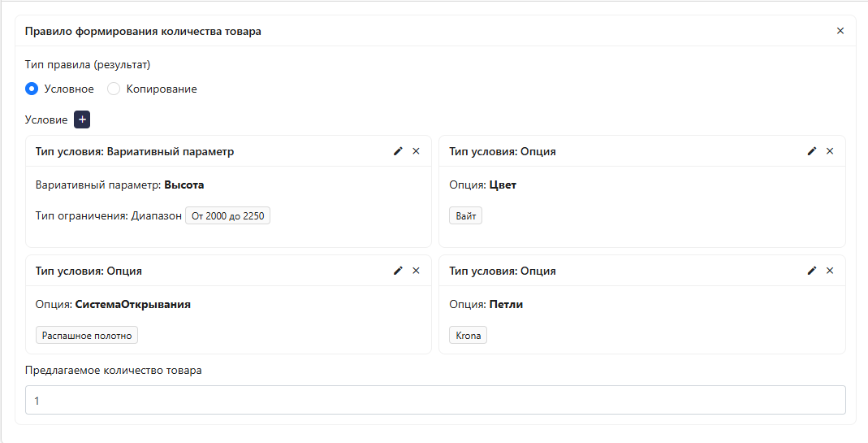Edit the СистемаОткрывания option condition
Screen dimensions: 868x443
398,271
